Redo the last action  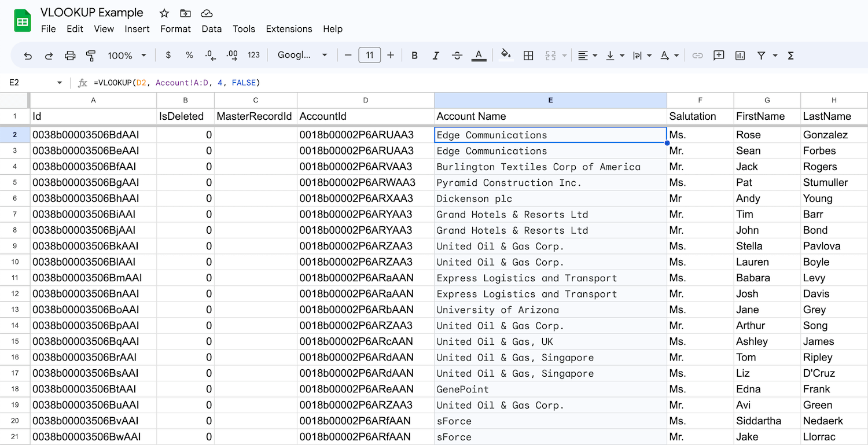49,56
